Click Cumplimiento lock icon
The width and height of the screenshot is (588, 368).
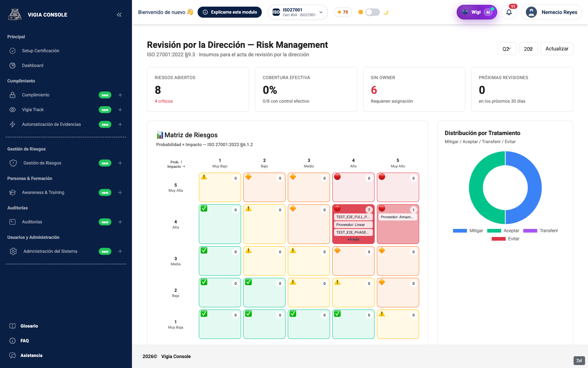(12, 95)
